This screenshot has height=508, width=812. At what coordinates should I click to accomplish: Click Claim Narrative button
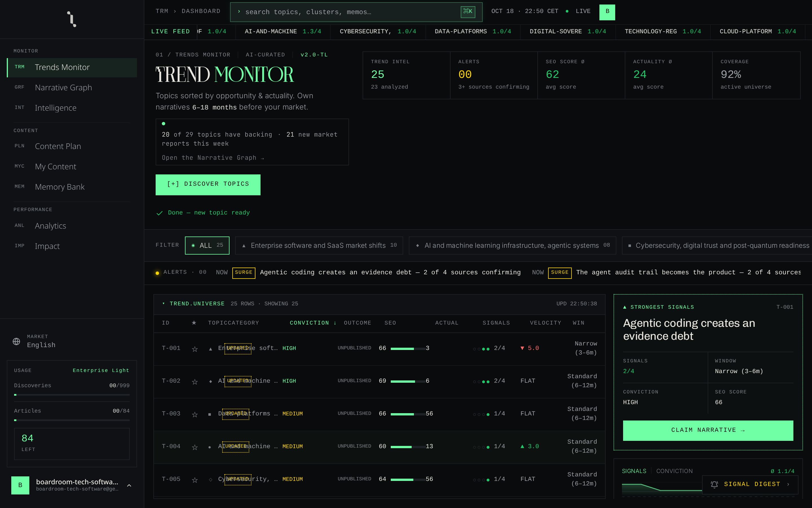(708, 430)
